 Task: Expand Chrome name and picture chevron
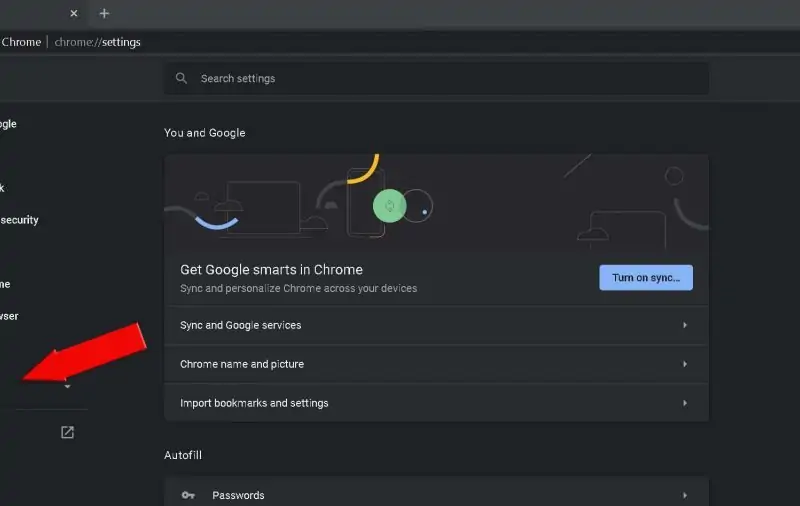(x=685, y=364)
